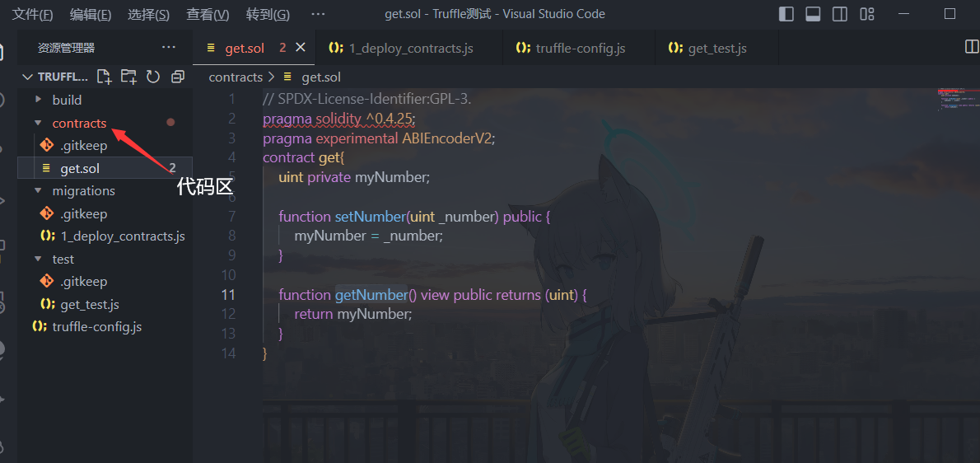
Task: Open .gitkeep under the migrations folder
Action: pyautogui.click(x=84, y=213)
